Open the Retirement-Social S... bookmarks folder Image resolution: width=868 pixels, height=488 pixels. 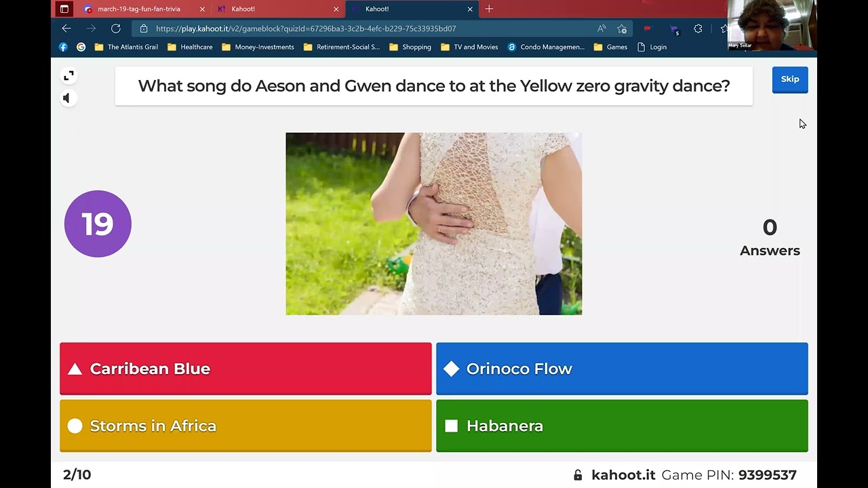[342, 47]
